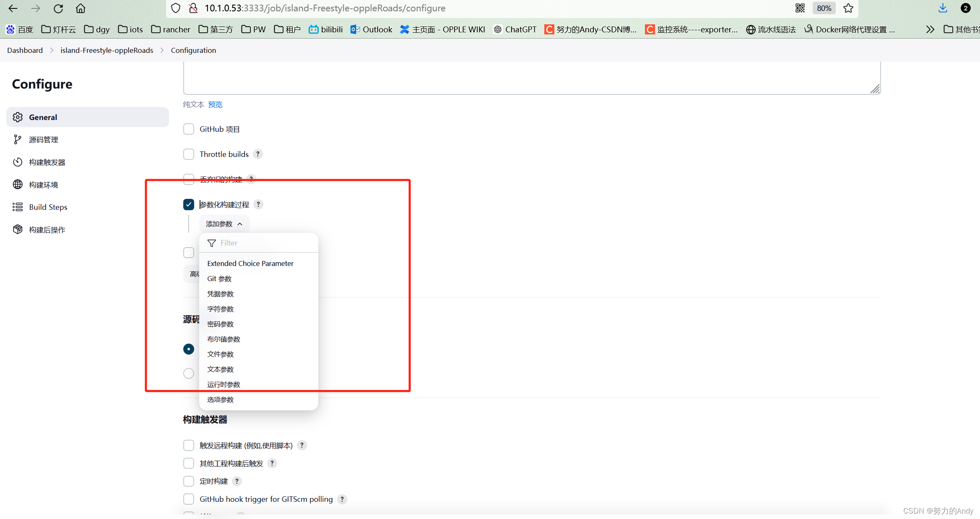Click the downloads arrow icon
980x519 pixels.
[x=943, y=8]
